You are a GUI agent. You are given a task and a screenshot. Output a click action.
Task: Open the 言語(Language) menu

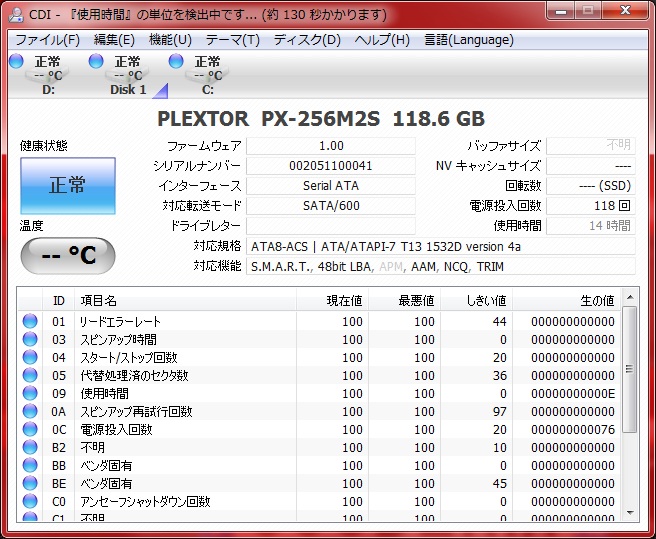point(469,40)
